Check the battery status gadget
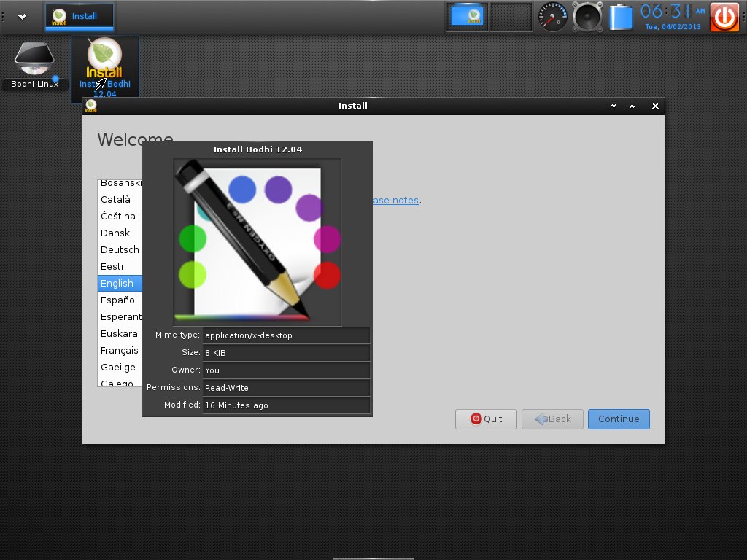This screenshot has width=747, height=560. pyautogui.click(x=622, y=17)
